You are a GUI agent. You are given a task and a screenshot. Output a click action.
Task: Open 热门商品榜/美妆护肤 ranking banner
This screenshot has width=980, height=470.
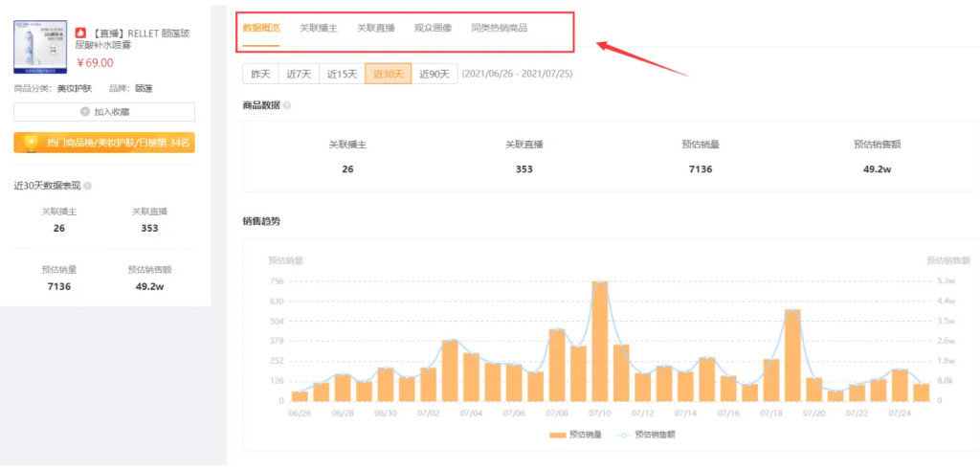pos(104,143)
